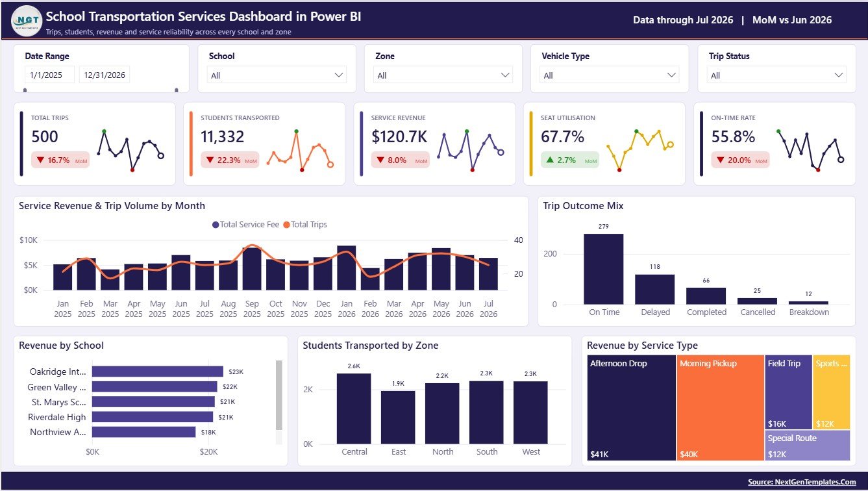
Task: Select the Total Trips legend marker
Action: click(286, 225)
